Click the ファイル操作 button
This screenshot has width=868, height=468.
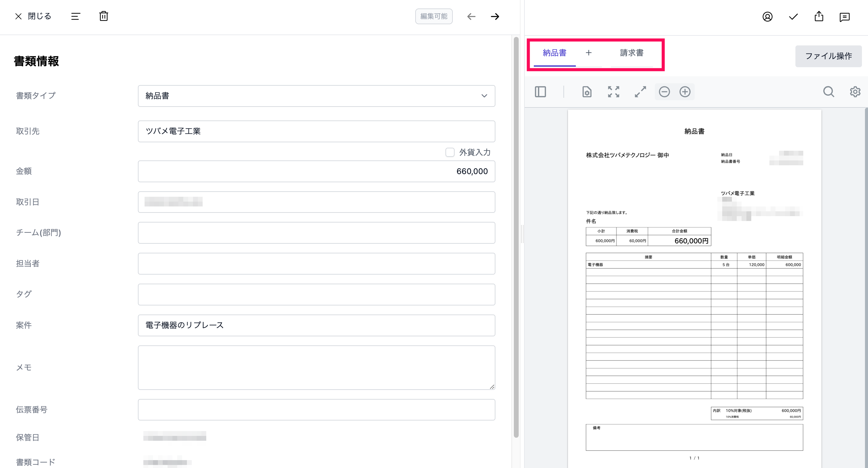click(828, 56)
